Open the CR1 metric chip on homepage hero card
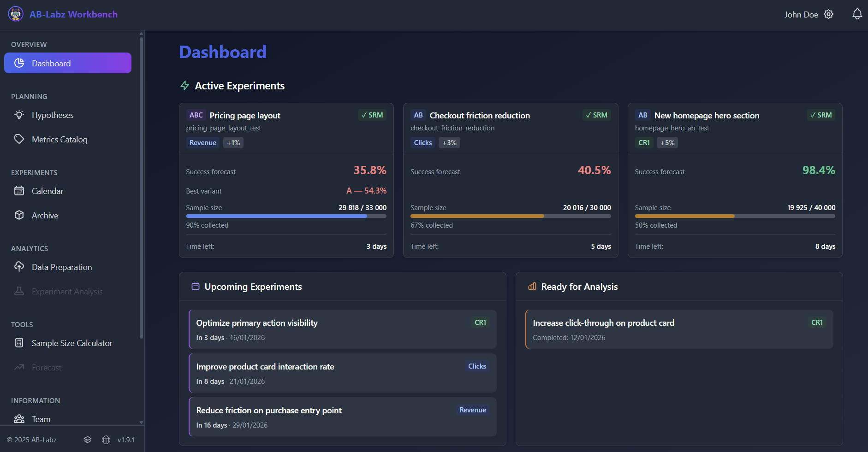 644,142
